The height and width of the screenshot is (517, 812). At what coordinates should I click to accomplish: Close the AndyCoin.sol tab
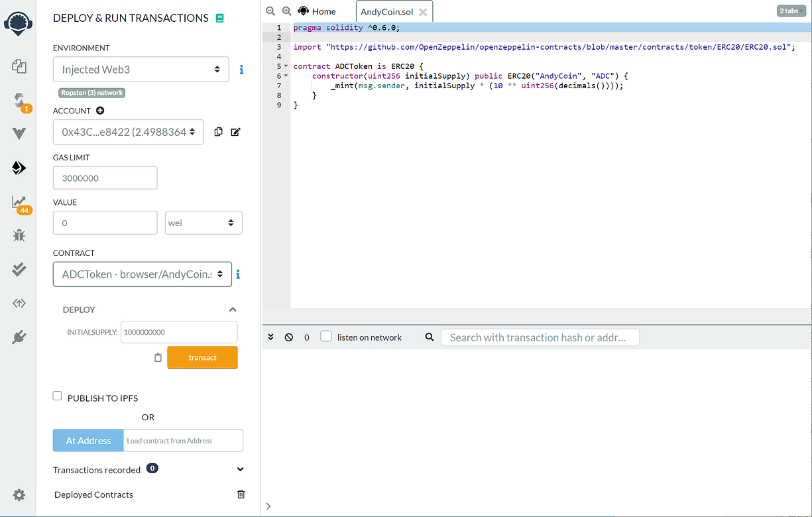pos(423,12)
